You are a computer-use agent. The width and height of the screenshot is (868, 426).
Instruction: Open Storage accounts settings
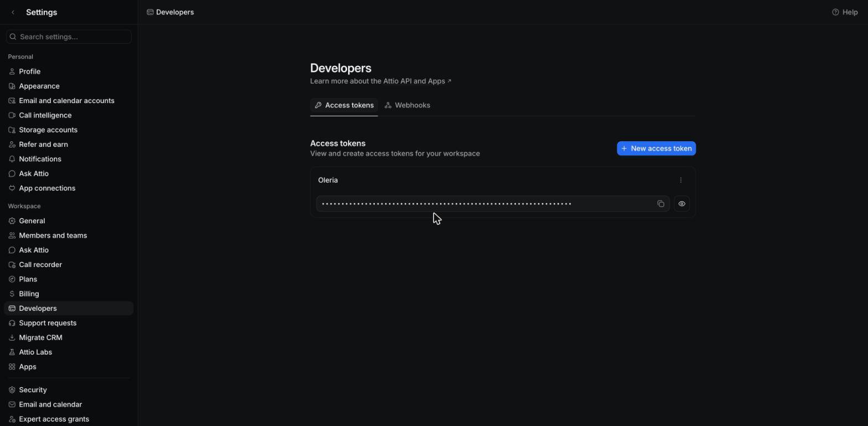click(x=69, y=130)
